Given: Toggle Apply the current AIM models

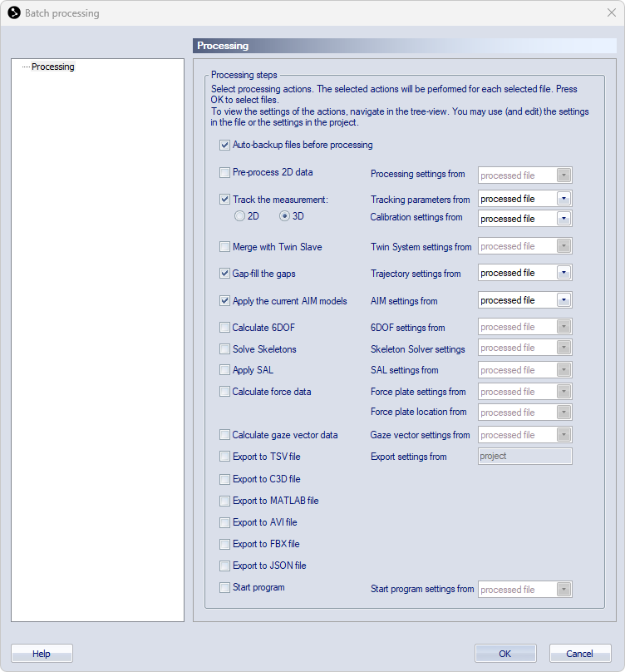Looking at the screenshot, I should coord(224,301).
